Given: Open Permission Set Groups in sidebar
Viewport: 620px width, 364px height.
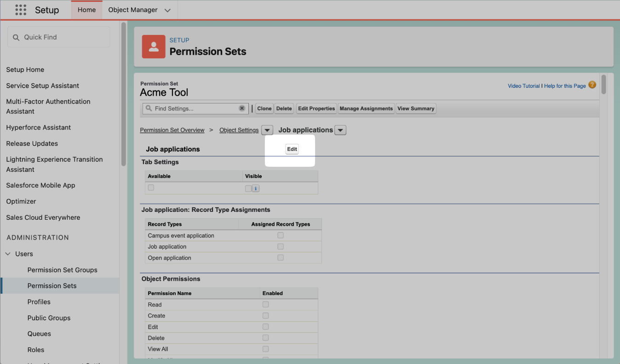Looking at the screenshot, I should (63, 270).
